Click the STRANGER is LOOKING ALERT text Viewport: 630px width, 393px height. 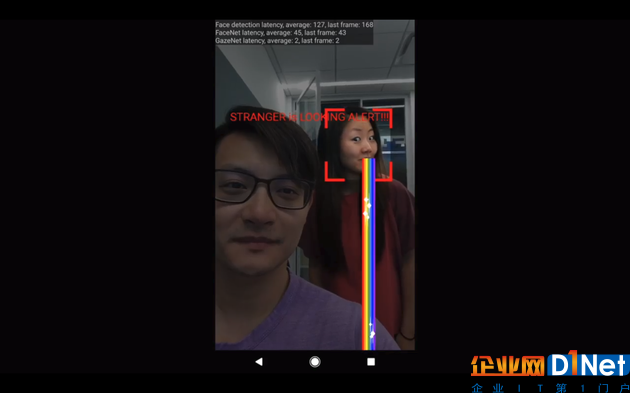[x=309, y=117]
